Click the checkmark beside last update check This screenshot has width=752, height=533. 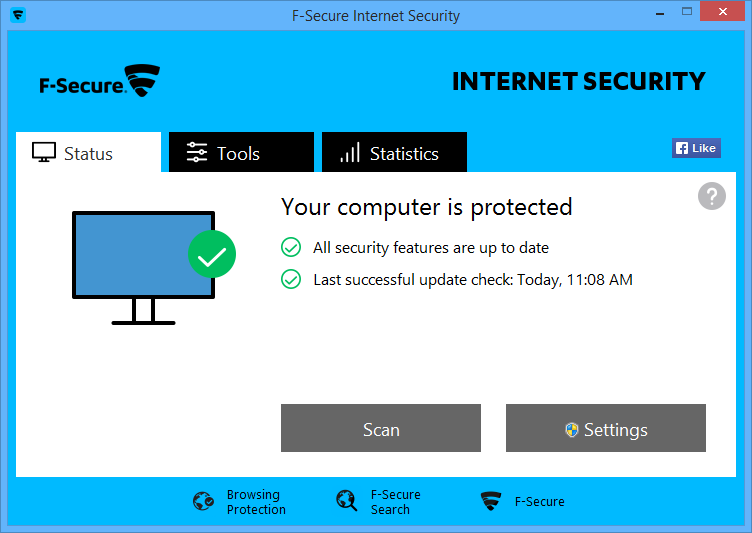[291, 280]
